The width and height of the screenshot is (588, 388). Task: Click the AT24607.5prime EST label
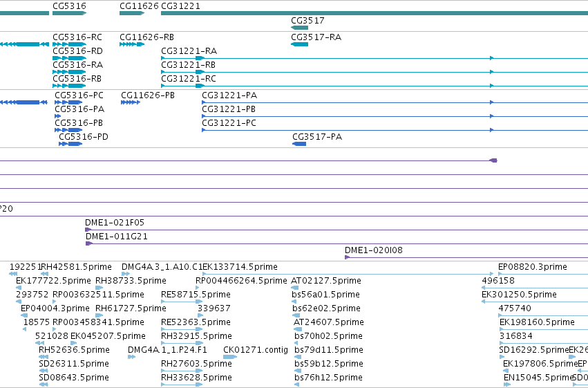(x=329, y=322)
